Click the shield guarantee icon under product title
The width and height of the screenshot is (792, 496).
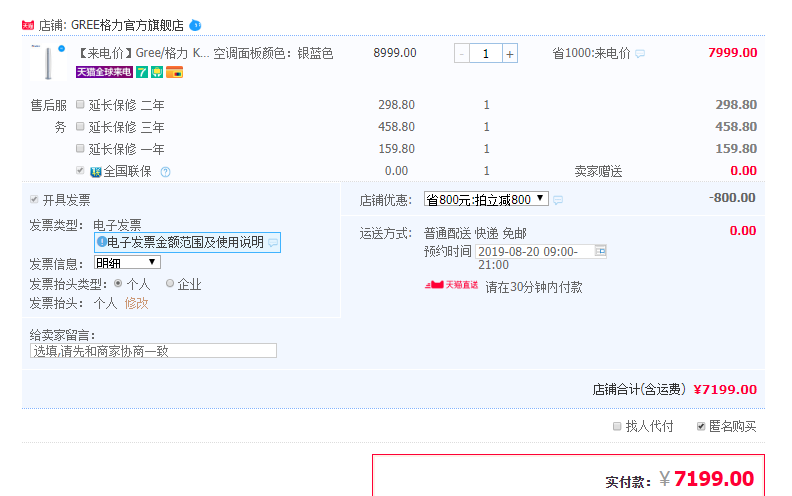coord(157,72)
